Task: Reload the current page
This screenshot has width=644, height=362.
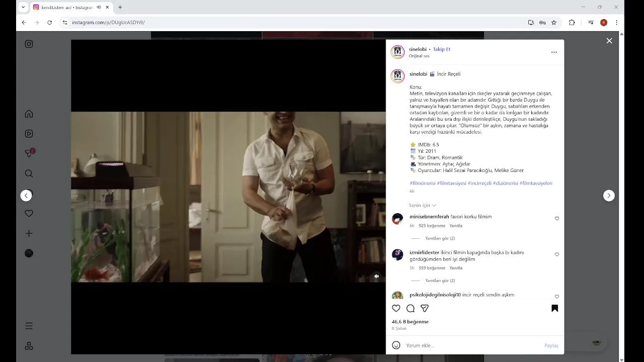Action: tap(49, 22)
